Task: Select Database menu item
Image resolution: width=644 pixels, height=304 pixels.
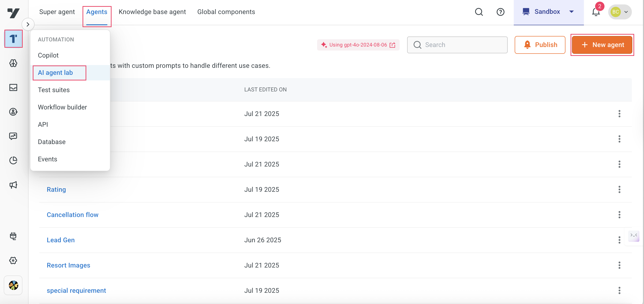Action: tap(70, 142)
